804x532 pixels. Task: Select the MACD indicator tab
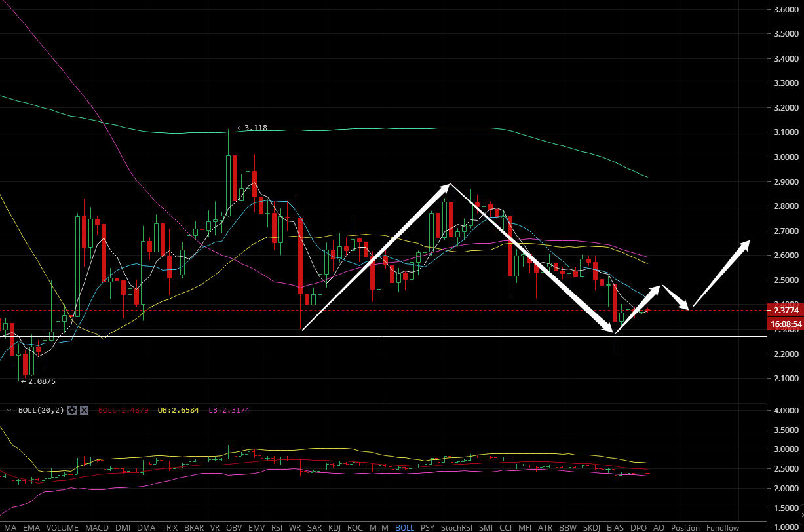click(x=96, y=527)
